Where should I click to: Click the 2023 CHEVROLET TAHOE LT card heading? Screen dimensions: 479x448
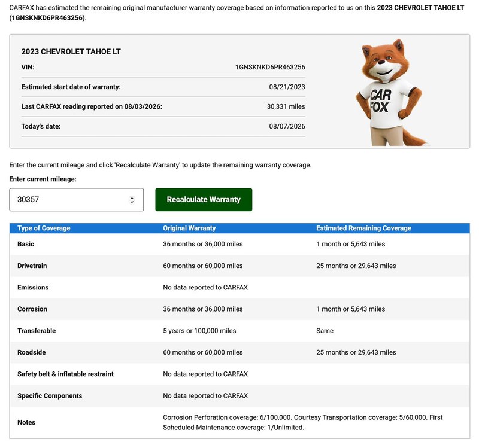[x=71, y=51]
